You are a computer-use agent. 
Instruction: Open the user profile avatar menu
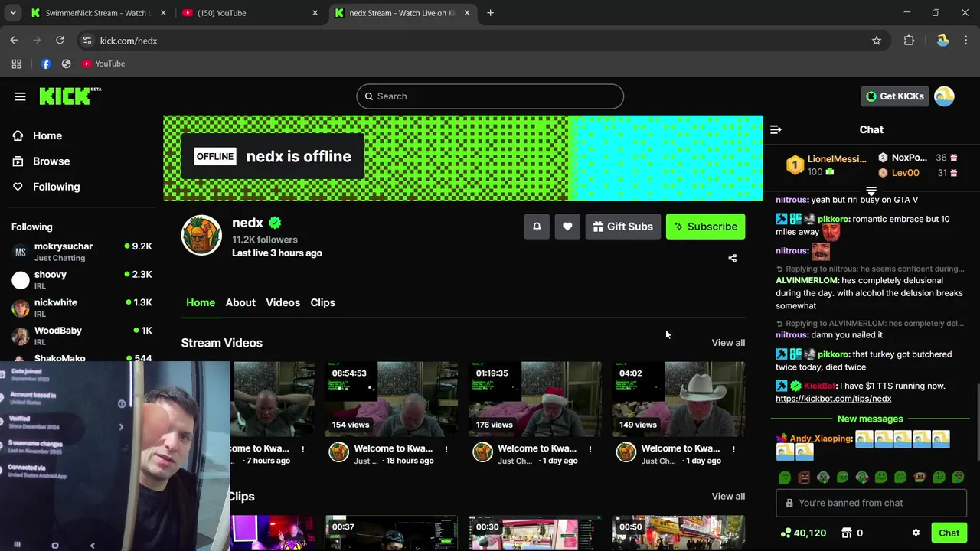944,96
